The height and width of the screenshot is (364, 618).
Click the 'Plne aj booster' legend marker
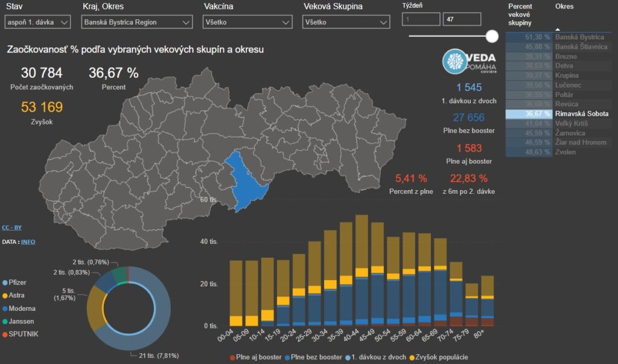pyautogui.click(x=232, y=357)
